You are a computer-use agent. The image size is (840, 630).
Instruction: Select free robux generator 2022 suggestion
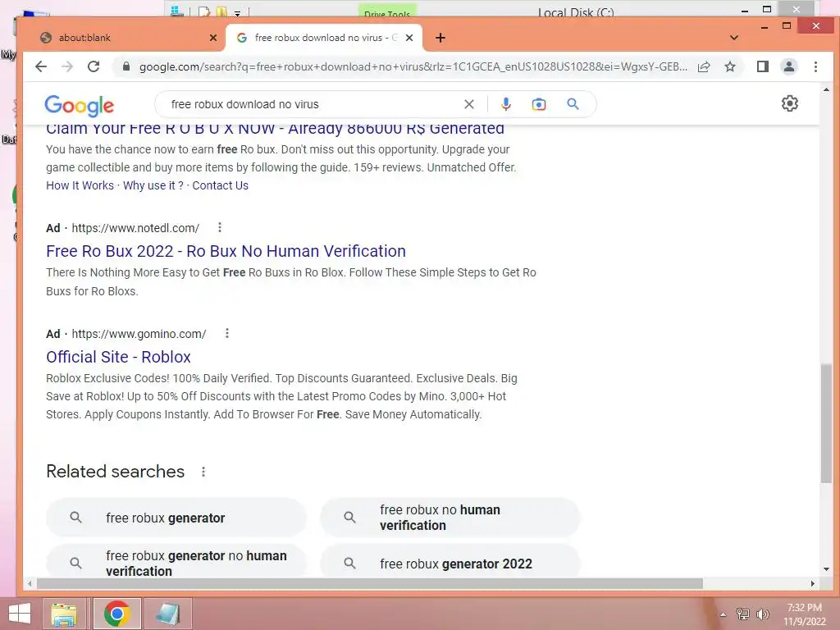450,561
